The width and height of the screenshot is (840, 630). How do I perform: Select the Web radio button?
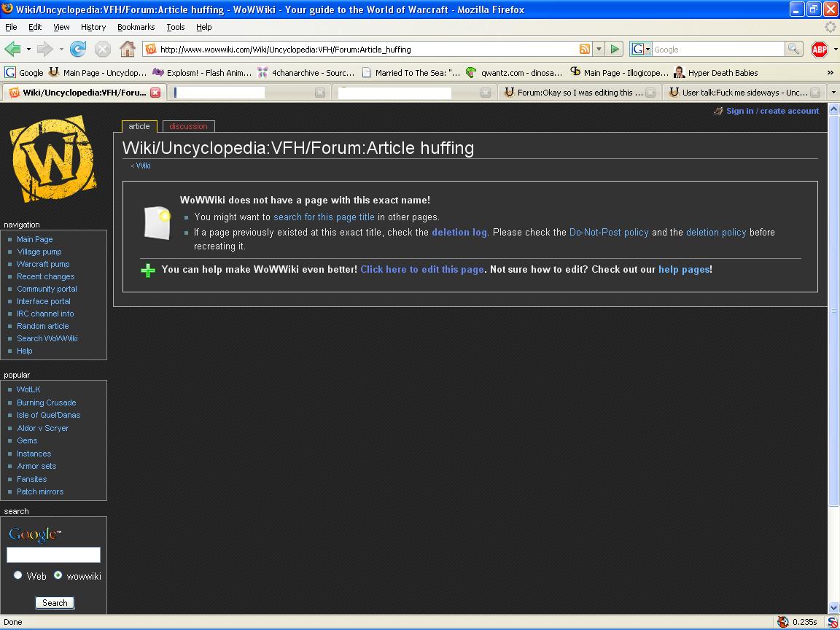[18, 575]
